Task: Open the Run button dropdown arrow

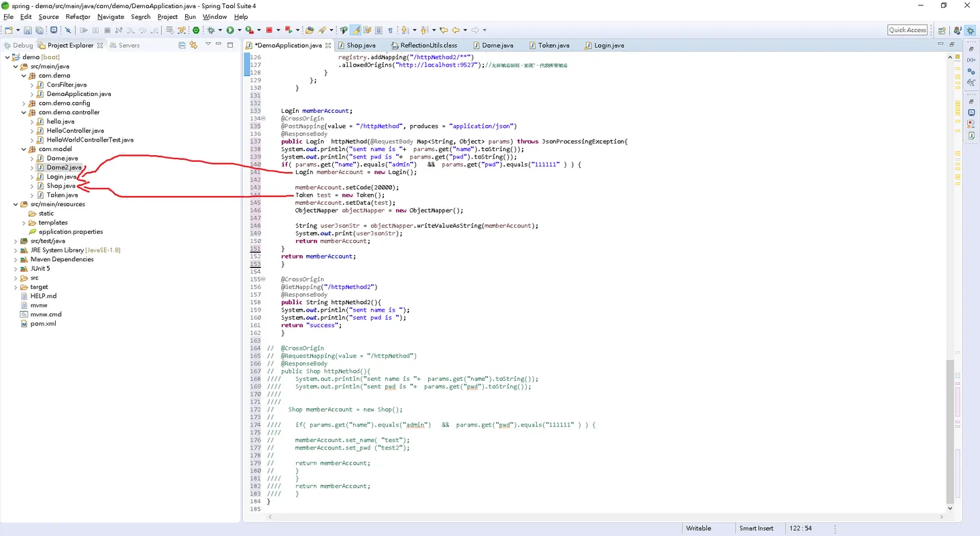Action: (239, 30)
